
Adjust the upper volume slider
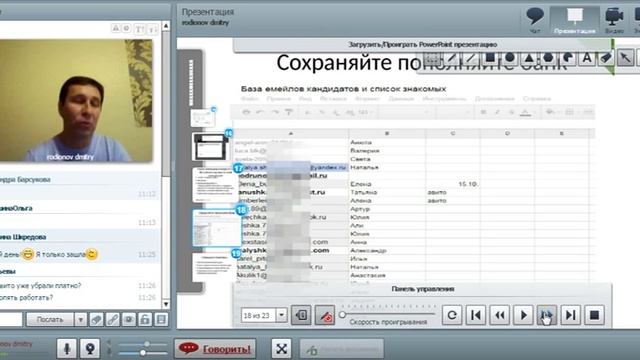click(x=147, y=344)
